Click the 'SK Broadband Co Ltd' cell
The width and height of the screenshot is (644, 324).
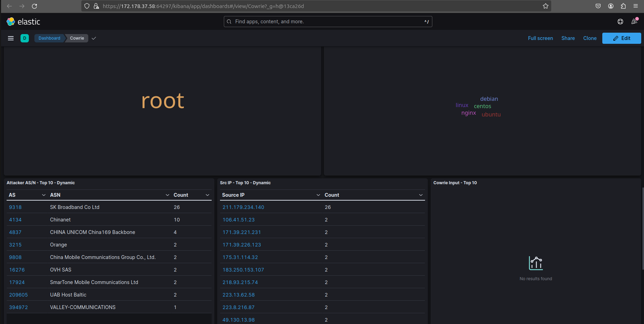point(75,207)
